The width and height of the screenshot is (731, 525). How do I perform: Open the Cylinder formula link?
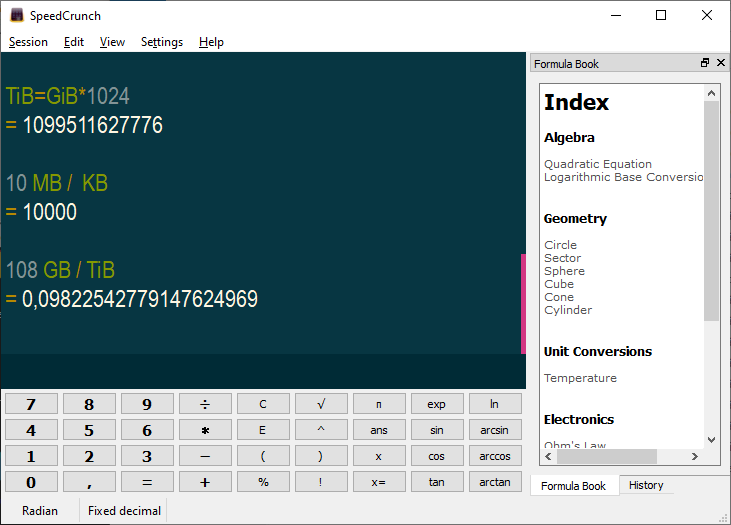[568, 310]
